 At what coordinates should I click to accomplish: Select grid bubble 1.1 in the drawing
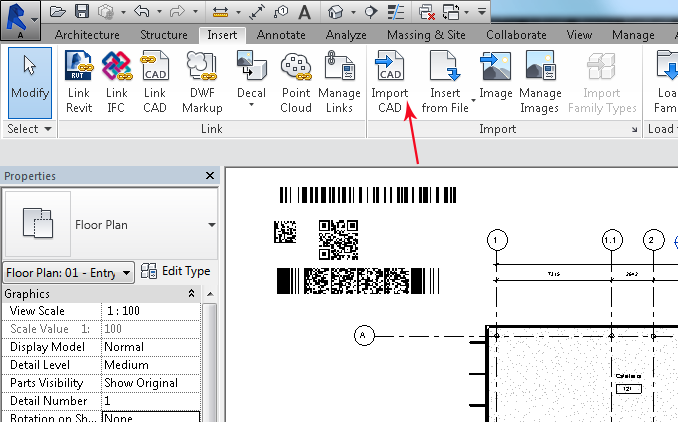pyautogui.click(x=612, y=240)
